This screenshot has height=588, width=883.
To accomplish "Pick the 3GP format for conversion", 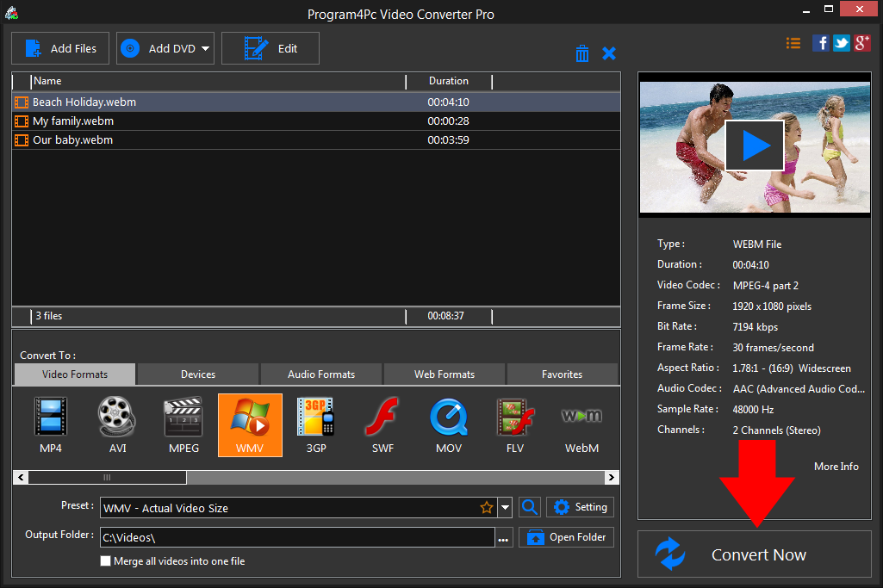I will coord(315,425).
